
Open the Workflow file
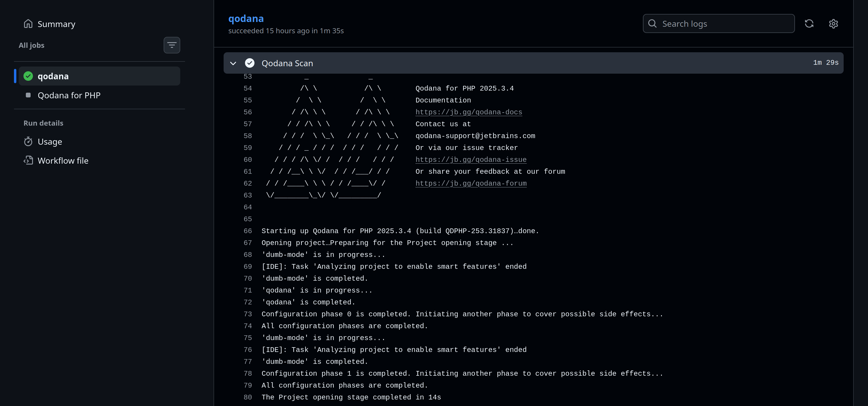click(x=99, y=161)
